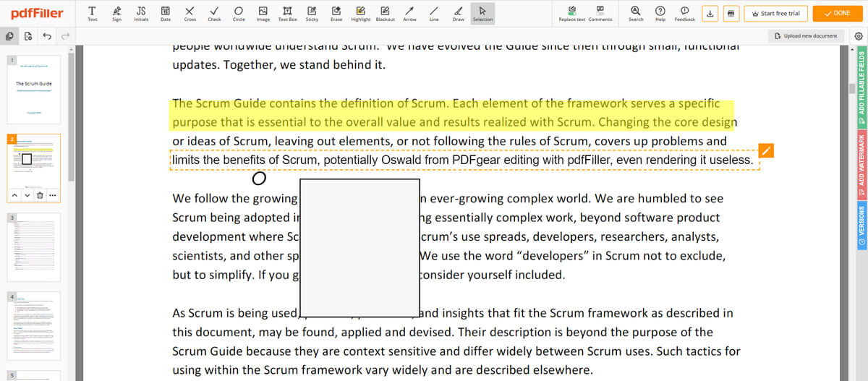Select the blank rectangle overlay
The image size is (868, 381).
pos(359,249)
